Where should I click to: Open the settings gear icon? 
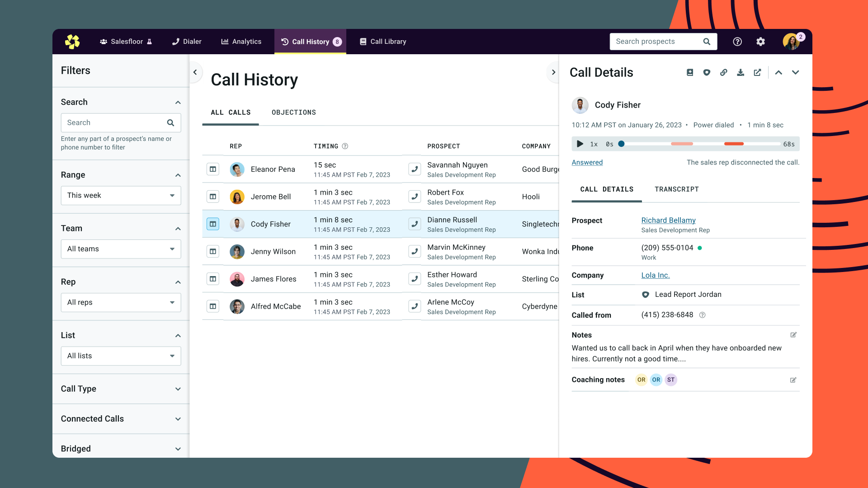pos(761,42)
